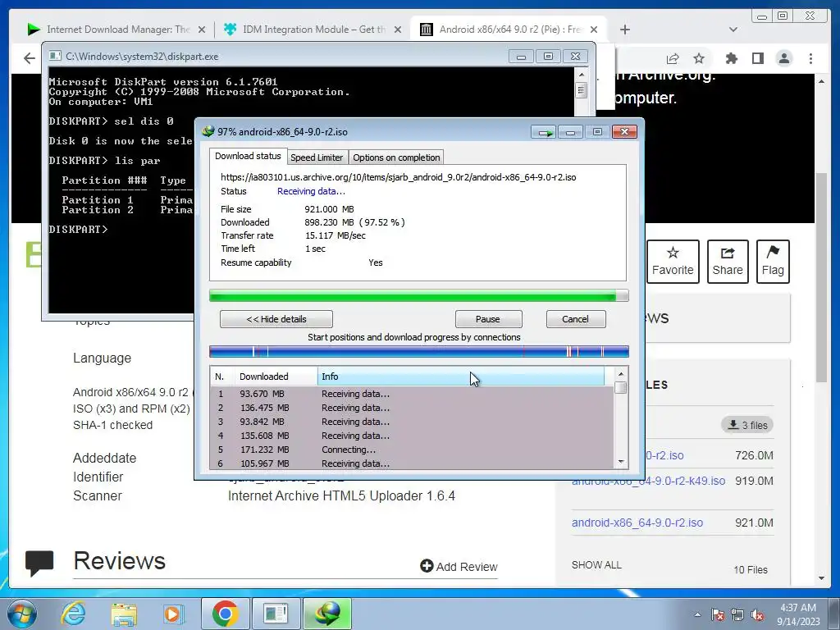Viewport: 840px width, 630px height.
Task: Click the Windows Start button
Action: click(x=22, y=614)
